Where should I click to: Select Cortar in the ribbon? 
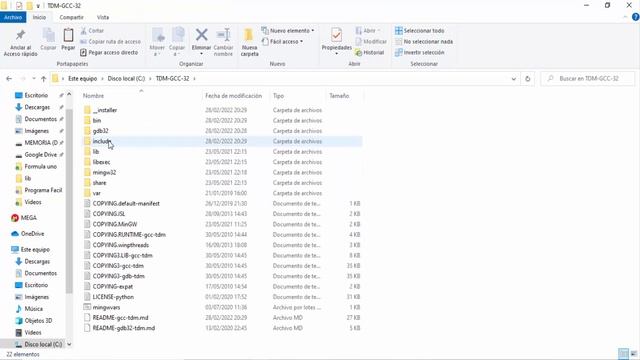(92, 31)
